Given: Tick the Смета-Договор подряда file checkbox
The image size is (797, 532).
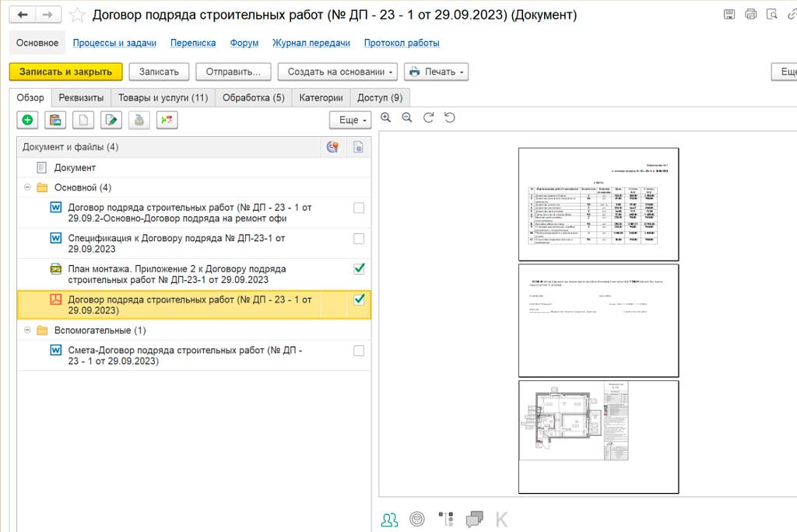Looking at the screenshot, I should coord(358,351).
